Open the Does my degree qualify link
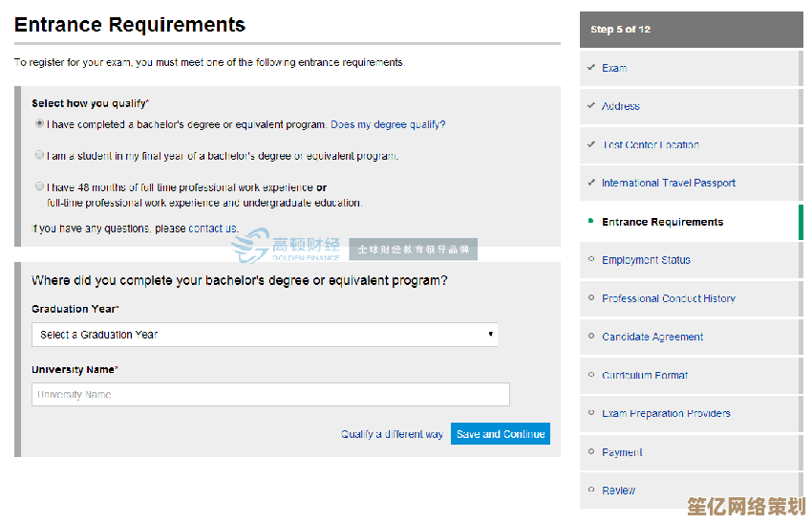The width and height of the screenshot is (812, 524). click(x=388, y=124)
